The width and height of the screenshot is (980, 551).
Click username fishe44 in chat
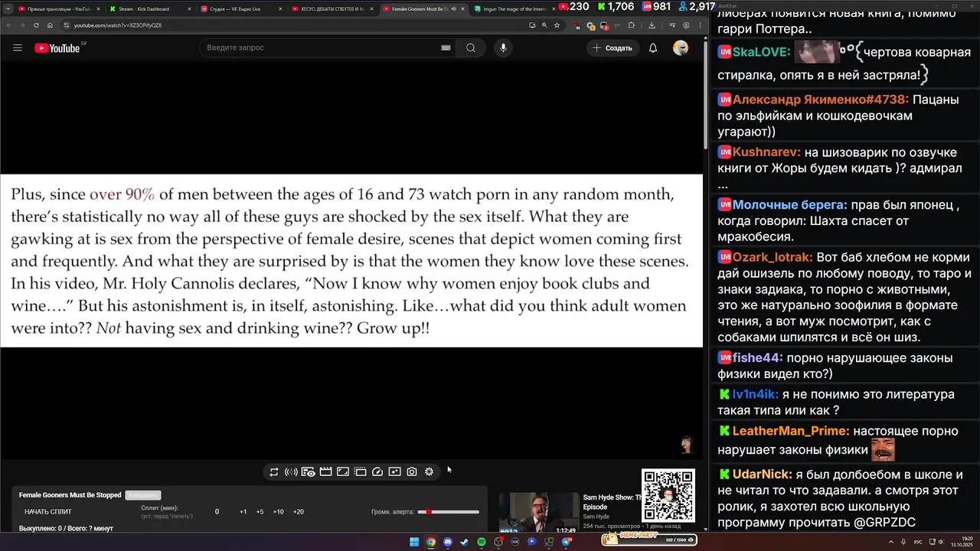tap(757, 357)
